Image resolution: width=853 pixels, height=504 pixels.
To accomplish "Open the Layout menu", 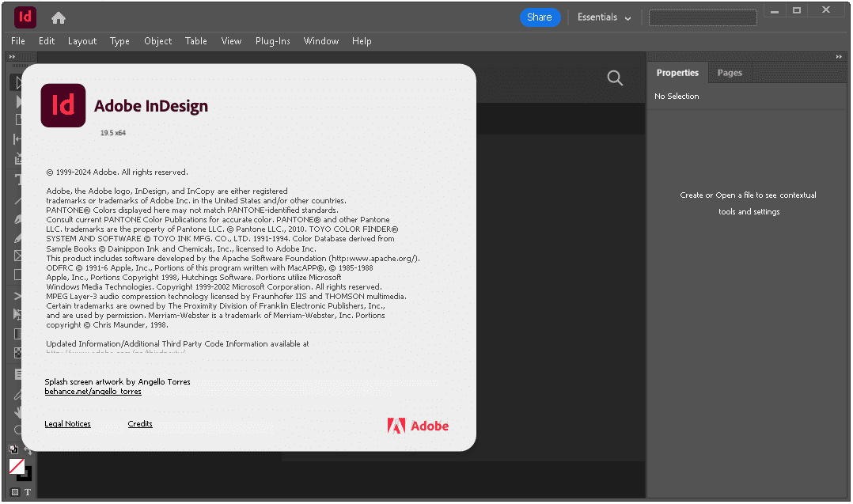I will [82, 41].
